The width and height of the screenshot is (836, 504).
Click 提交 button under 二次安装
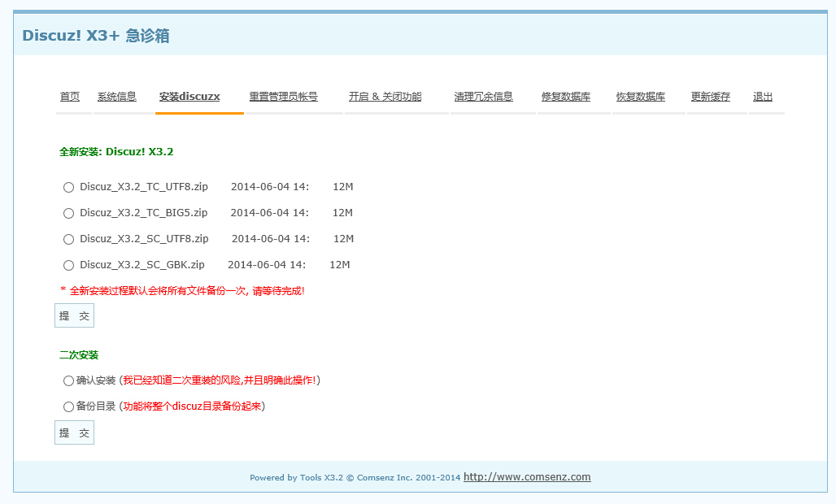74,432
